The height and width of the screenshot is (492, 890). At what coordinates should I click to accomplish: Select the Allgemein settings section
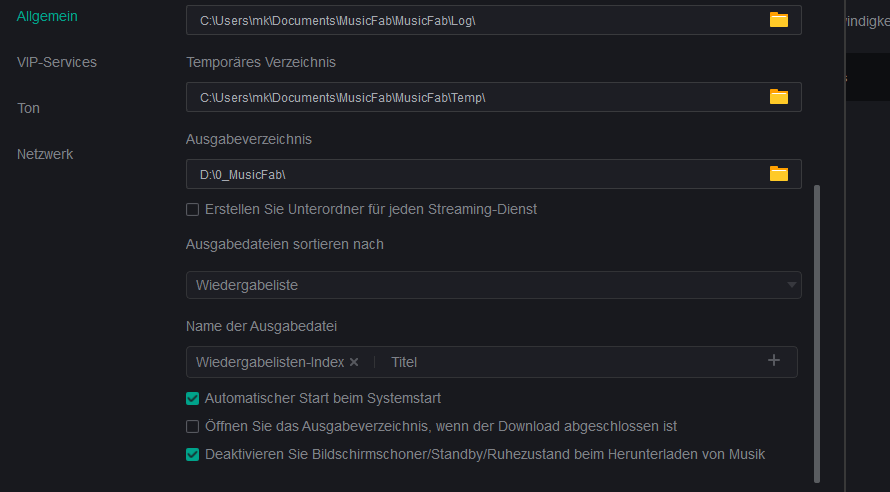[x=47, y=16]
